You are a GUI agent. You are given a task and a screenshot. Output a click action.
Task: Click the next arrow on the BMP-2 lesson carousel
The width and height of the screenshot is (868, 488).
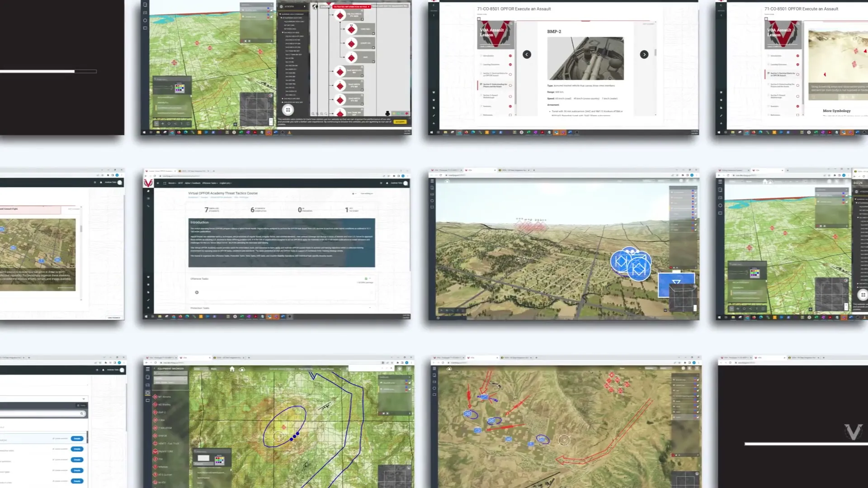tap(644, 55)
